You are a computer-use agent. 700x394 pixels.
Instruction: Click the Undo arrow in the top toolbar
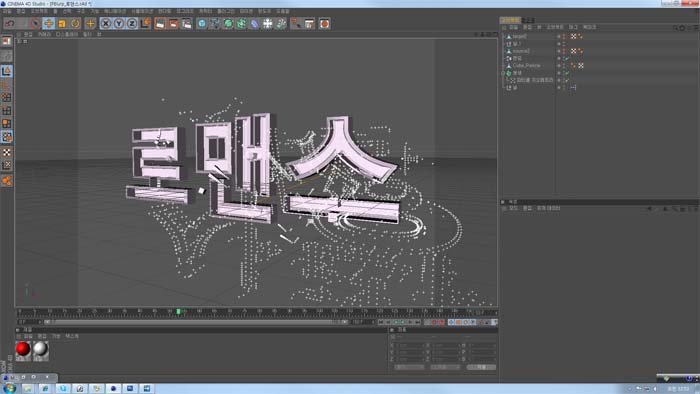tap(10, 23)
